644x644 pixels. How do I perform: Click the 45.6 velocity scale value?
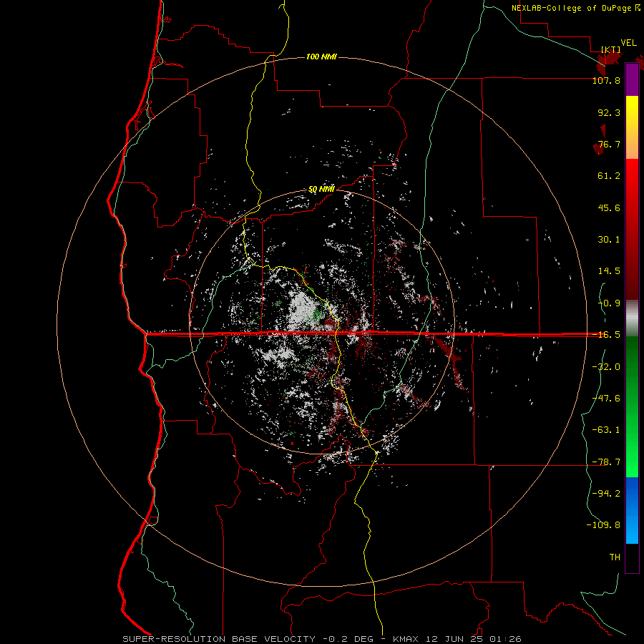pos(609,208)
